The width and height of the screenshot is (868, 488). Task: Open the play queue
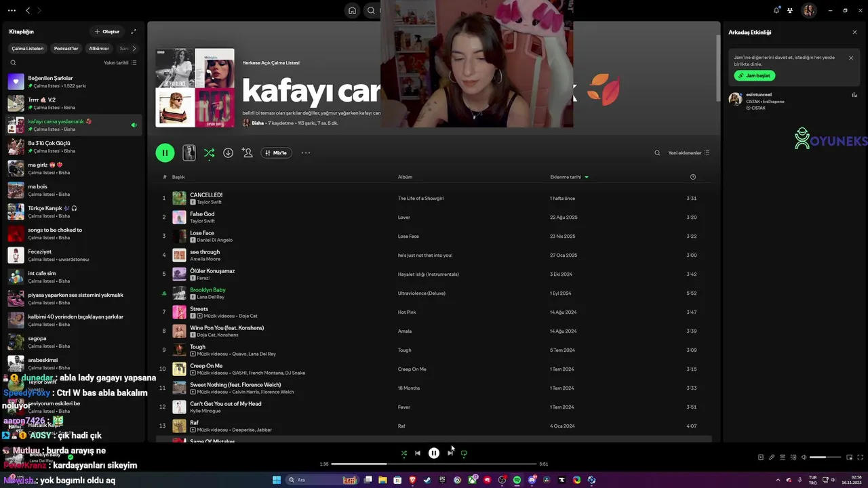pos(783,457)
